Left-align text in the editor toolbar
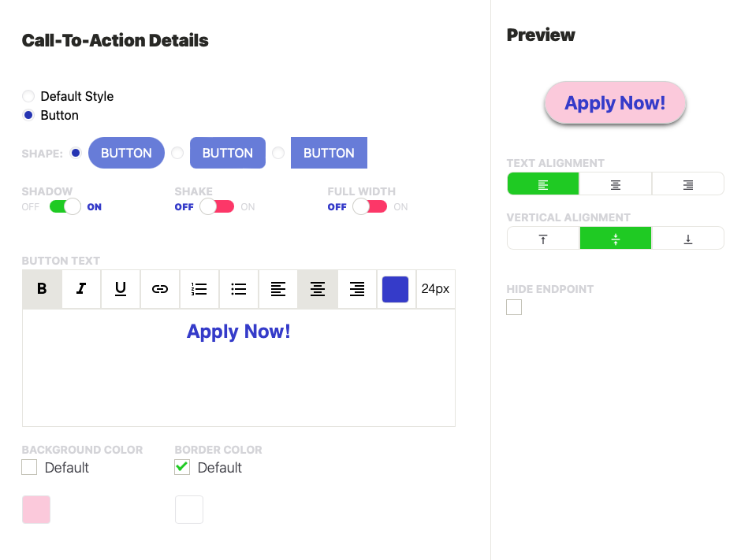 coord(278,289)
